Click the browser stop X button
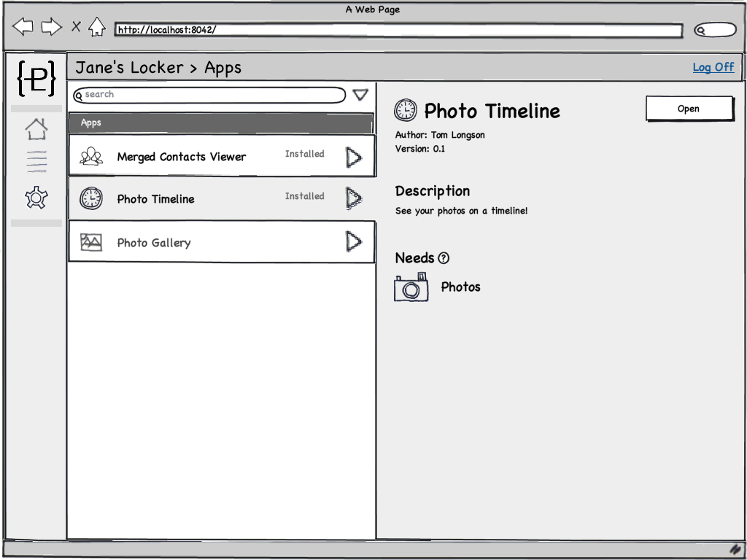 click(x=76, y=27)
